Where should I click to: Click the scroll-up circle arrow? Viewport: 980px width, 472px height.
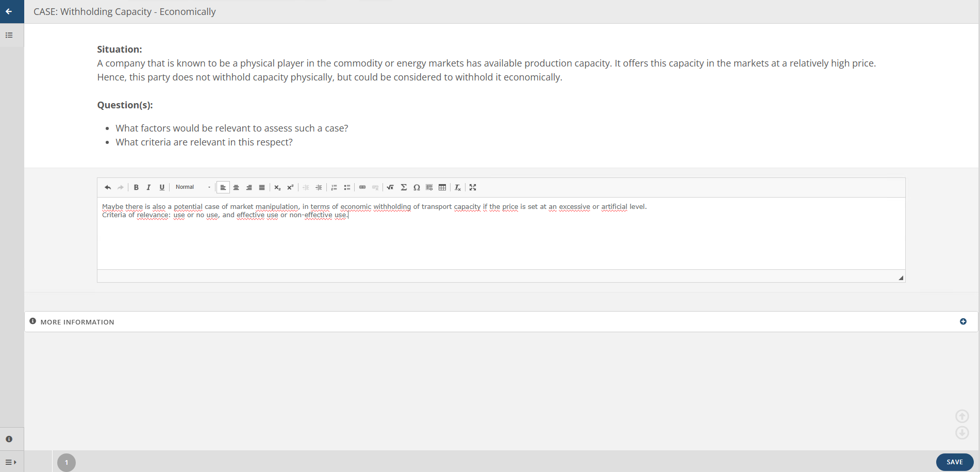point(962,416)
